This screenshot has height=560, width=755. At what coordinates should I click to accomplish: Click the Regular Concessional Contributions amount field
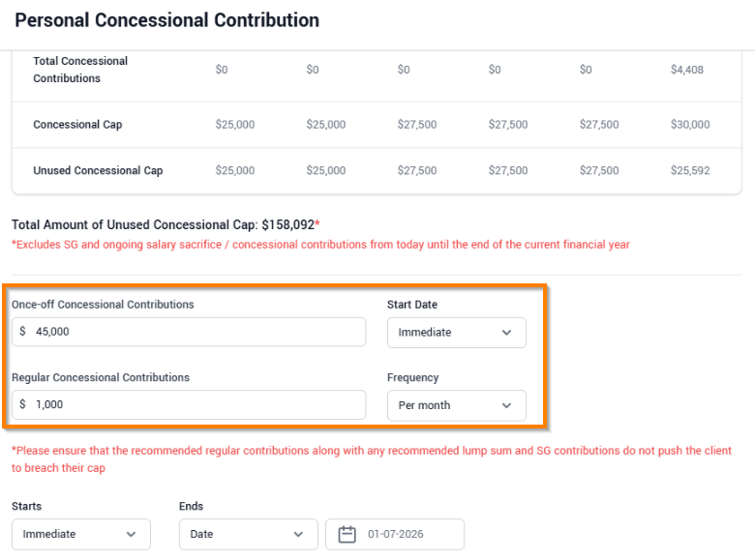tap(189, 404)
